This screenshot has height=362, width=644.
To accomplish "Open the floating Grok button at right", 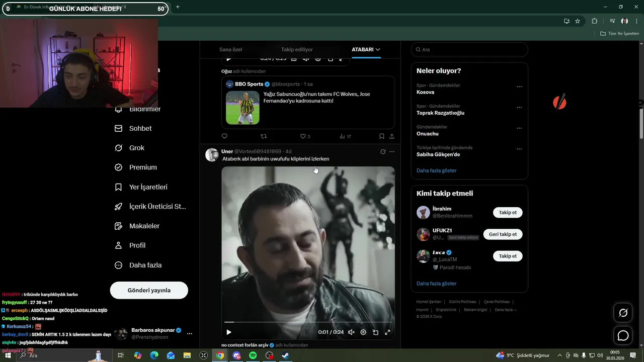I will [x=623, y=313].
